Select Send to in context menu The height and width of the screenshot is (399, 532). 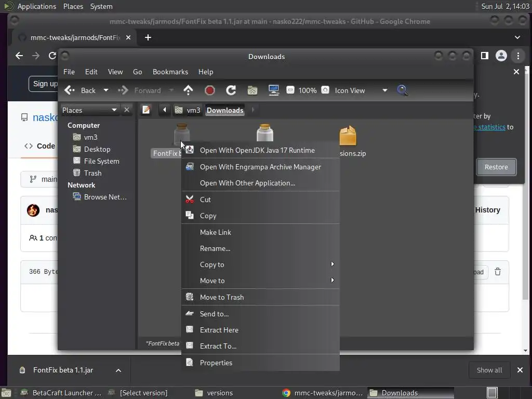click(261, 314)
